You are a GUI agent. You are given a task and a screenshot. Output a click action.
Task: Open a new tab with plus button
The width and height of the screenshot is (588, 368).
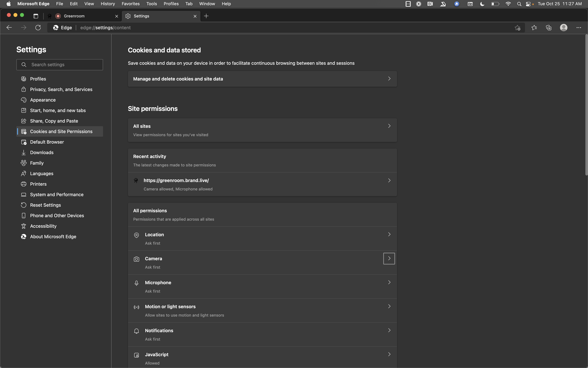pyautogui.click(x=206, y=16)
